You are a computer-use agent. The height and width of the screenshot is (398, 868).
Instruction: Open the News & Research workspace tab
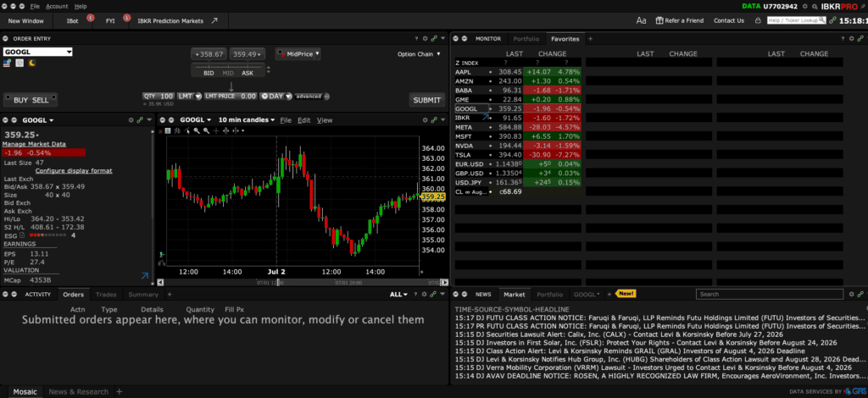tap(79, 392)
